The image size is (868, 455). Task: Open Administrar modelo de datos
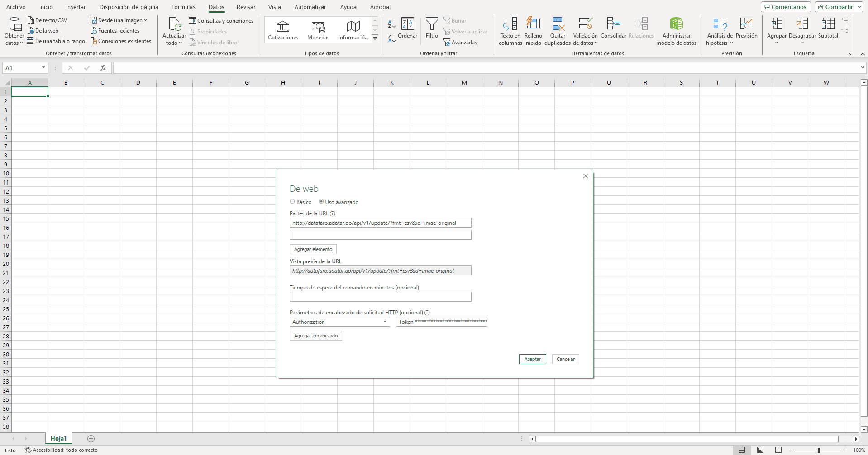point(676,31)
